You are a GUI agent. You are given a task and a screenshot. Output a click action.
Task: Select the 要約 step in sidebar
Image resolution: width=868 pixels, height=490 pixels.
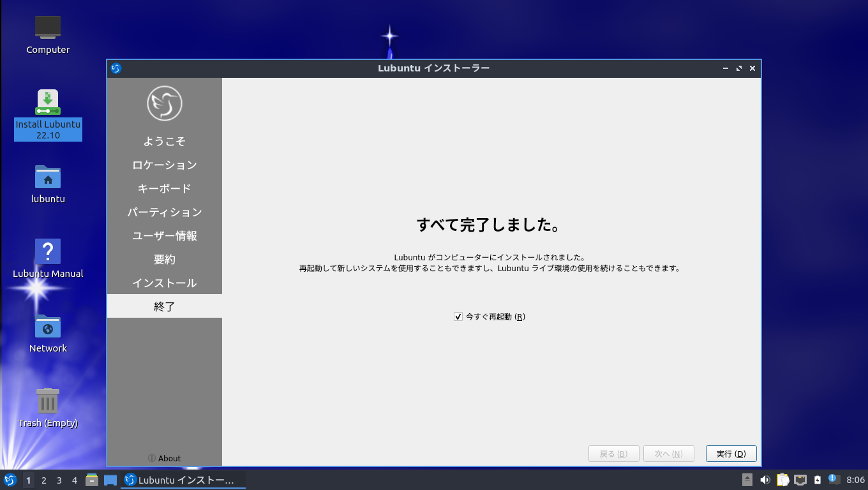165,259
